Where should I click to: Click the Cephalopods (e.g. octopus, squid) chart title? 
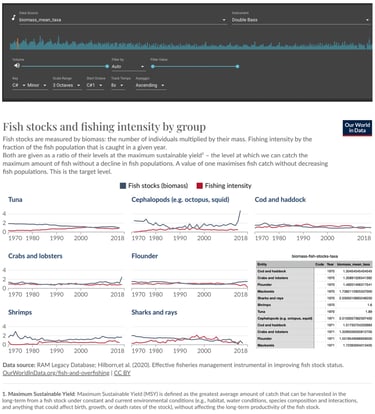click(x=180, y=200)
